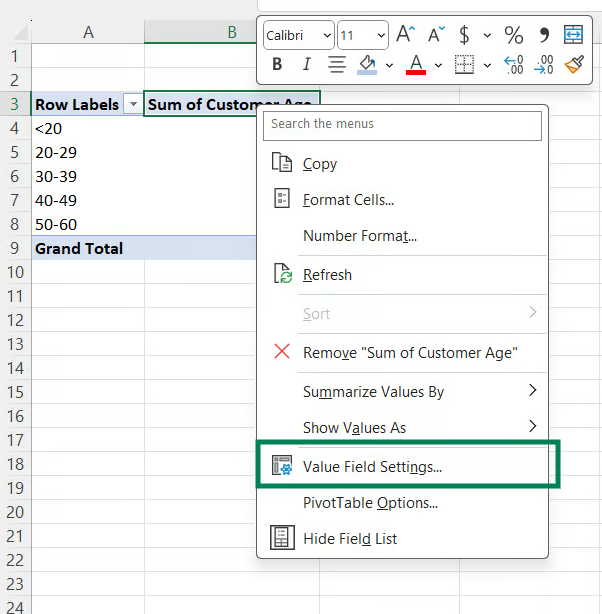Screen dimensions: 602x614
Task: Click the Merge and Center icon
Action: pyautogui.click(x=574, y=35)
